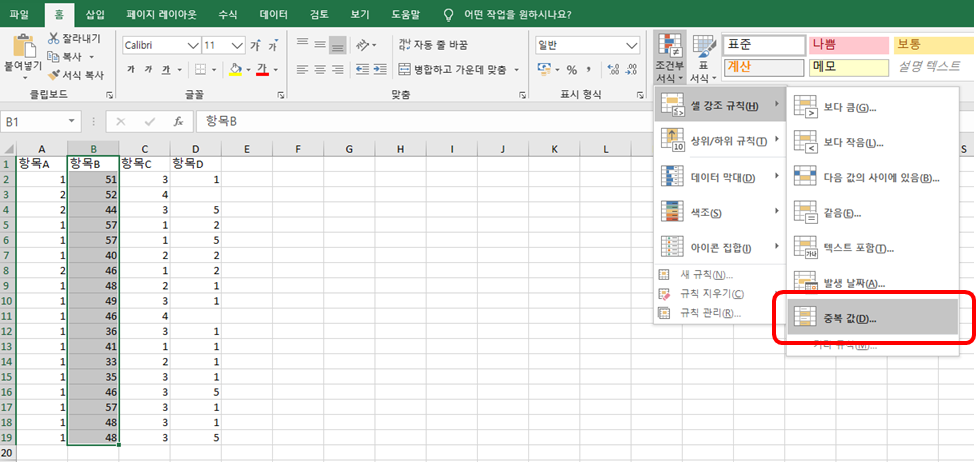Switch to the 삽입 ribbon tab
This screenshot has height=462, width=976.
pos(95,14)
